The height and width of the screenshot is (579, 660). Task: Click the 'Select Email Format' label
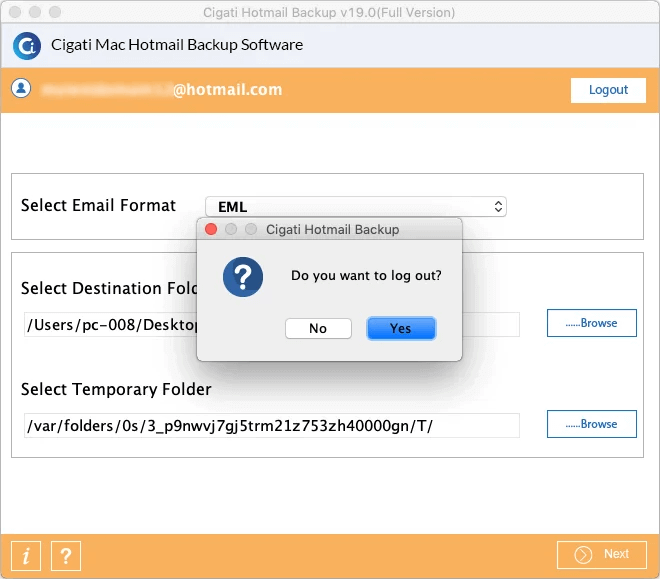pyautogui.click(x=98, y=205)
